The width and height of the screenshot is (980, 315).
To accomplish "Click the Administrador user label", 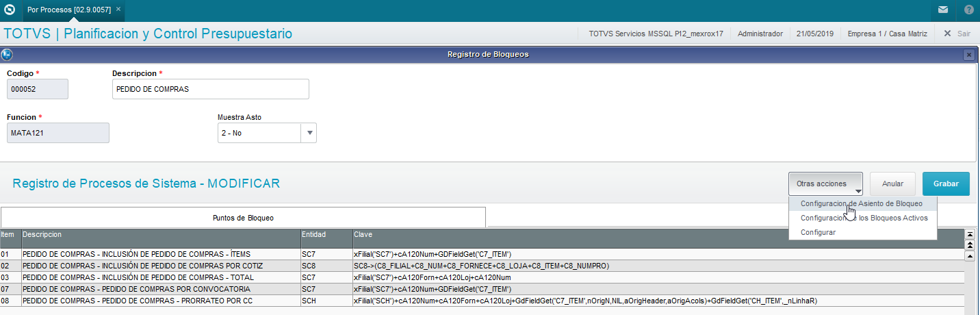I will 760,33.
